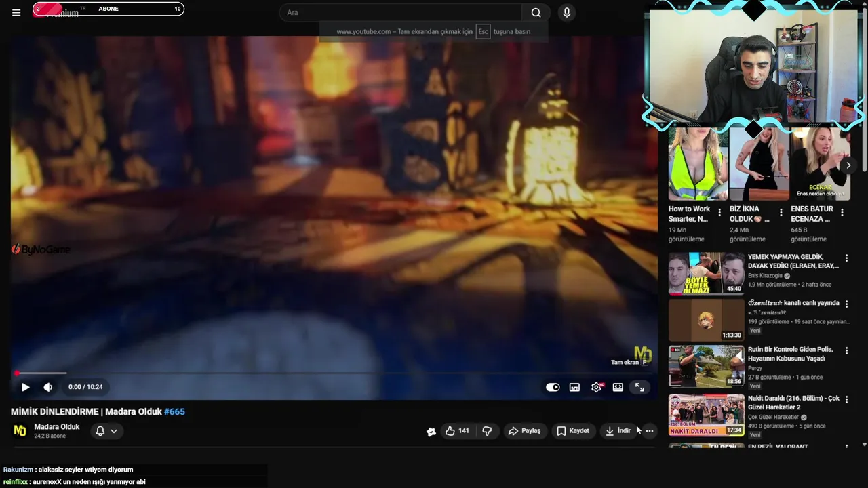Open the Rutin Bir Kontrole thumbnail

pos(706,366)
